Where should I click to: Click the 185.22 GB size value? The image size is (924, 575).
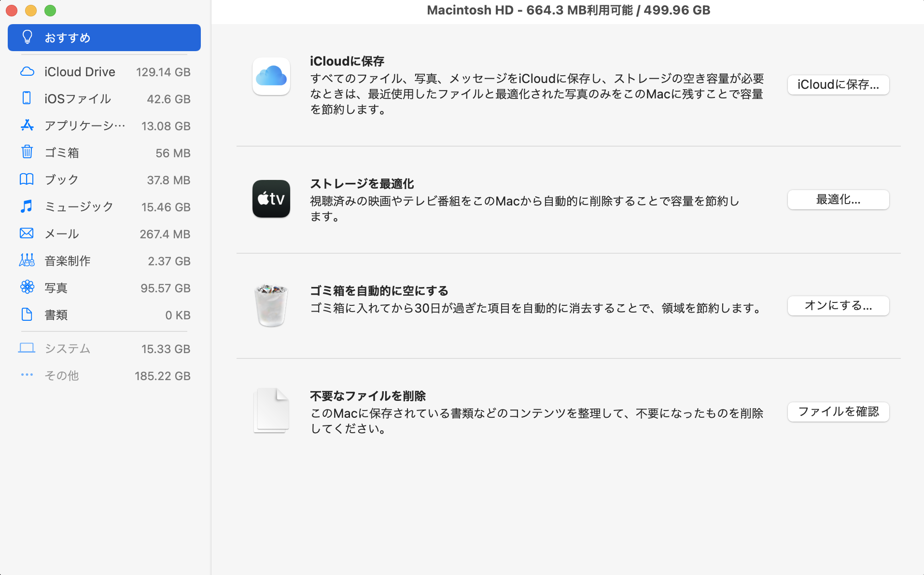[163, 376]
